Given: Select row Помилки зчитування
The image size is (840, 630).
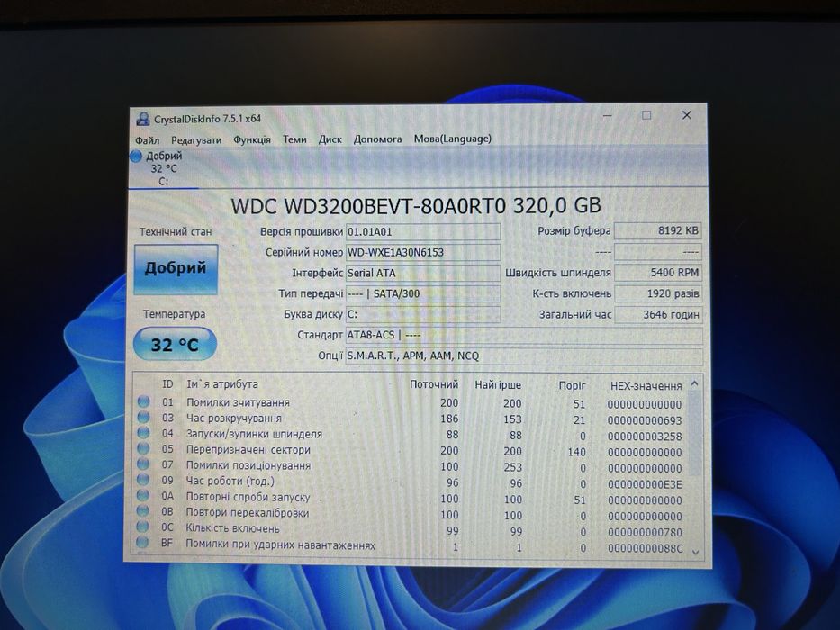Looking at the screenshot, I should 411,403.
